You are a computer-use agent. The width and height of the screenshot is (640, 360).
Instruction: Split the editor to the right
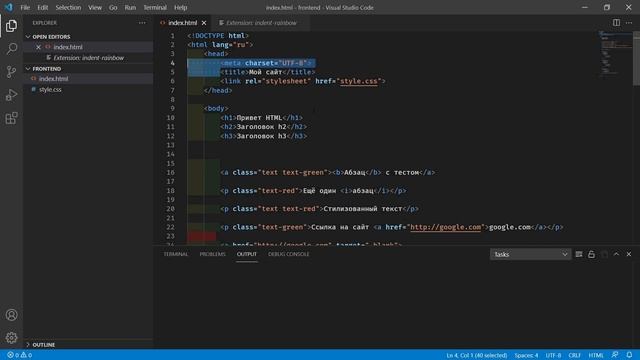coord(616,23)
